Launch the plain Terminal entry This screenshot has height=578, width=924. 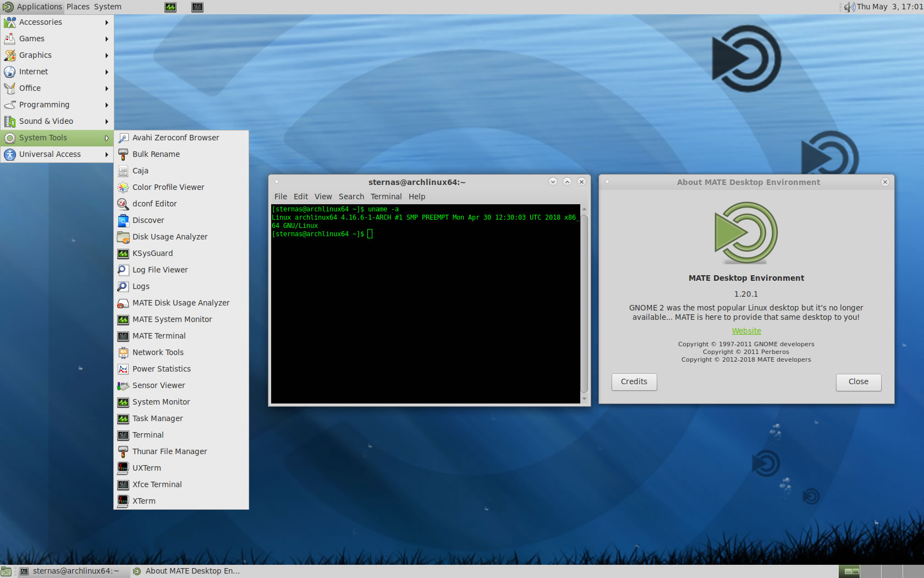(x=181, y=435)
